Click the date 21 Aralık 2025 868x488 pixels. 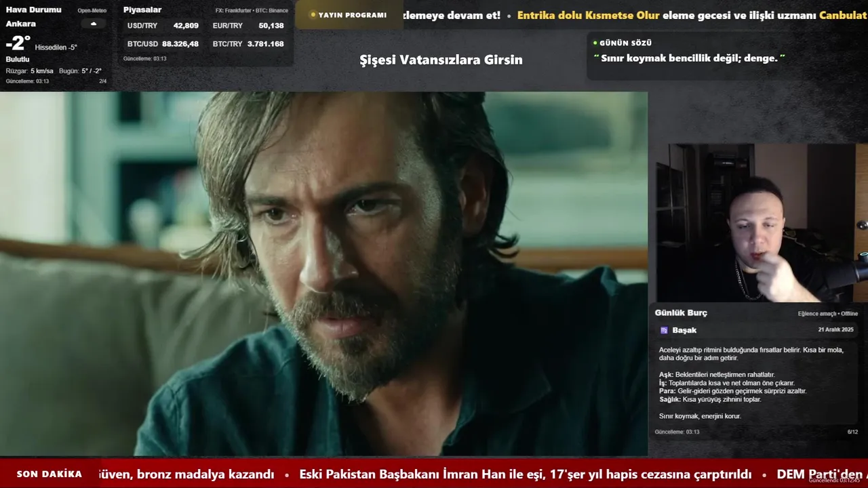pos(835,329)
